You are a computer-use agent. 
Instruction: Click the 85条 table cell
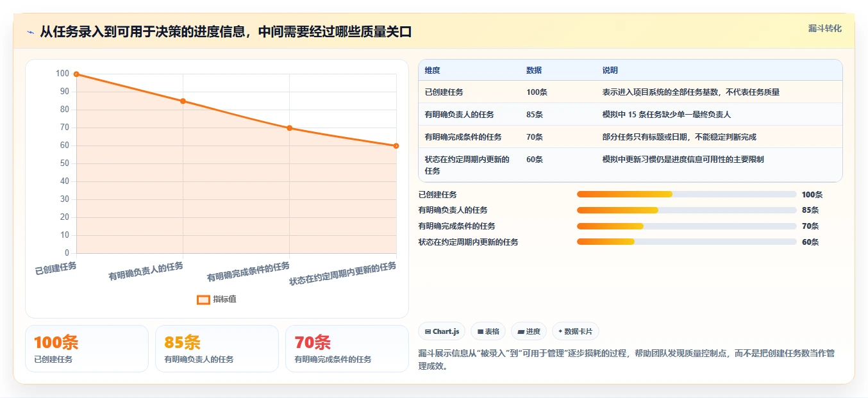tap(535, 115)
